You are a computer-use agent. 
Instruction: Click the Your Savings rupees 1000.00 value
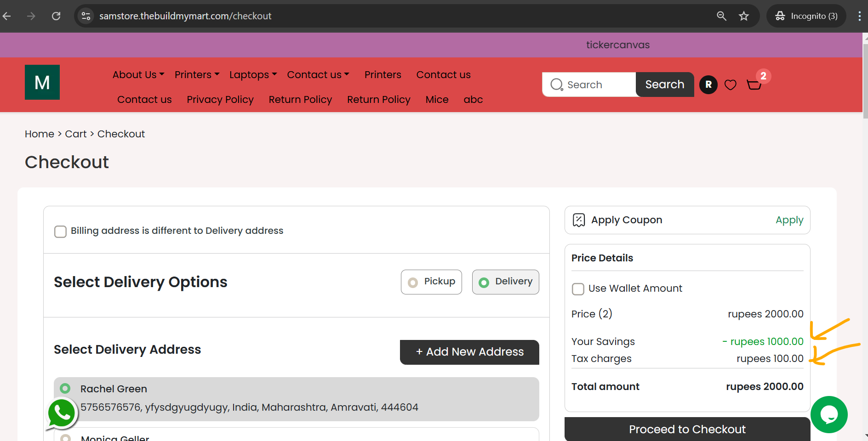point(763,342)
